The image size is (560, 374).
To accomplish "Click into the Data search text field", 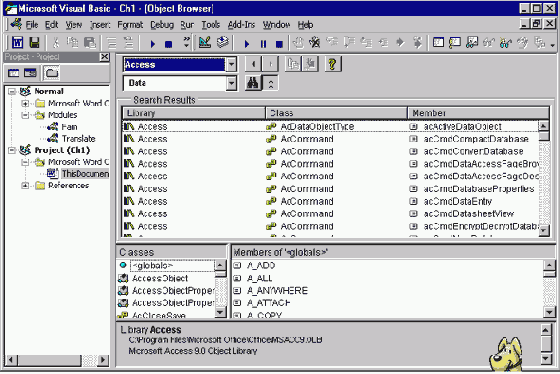I will (175, 83).
